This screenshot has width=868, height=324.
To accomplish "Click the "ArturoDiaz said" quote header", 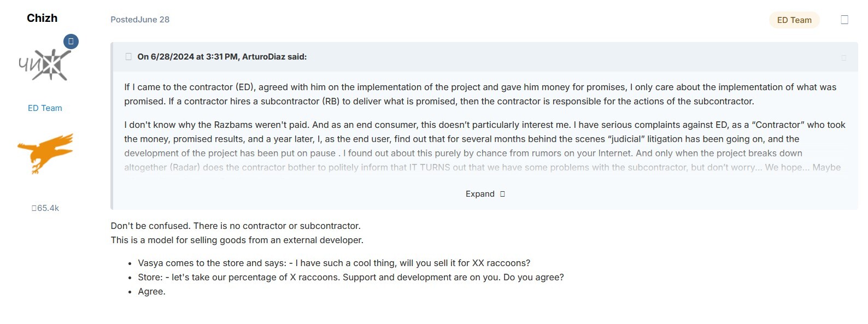I will coord(222,56).
